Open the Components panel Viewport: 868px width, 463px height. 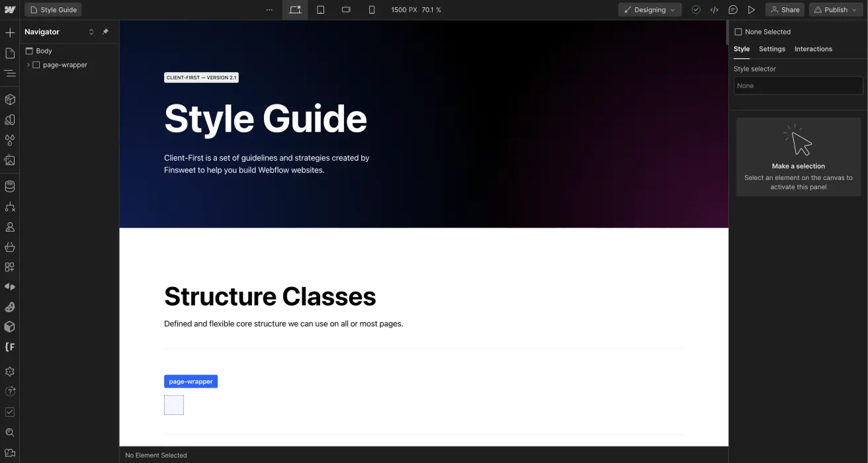click(x=10, y=99)
